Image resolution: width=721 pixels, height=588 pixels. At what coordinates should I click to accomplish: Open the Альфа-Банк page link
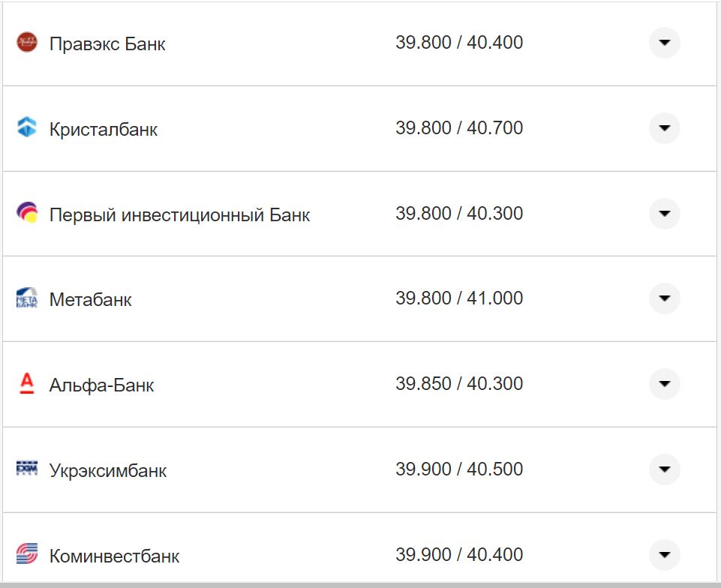[101, 383]
